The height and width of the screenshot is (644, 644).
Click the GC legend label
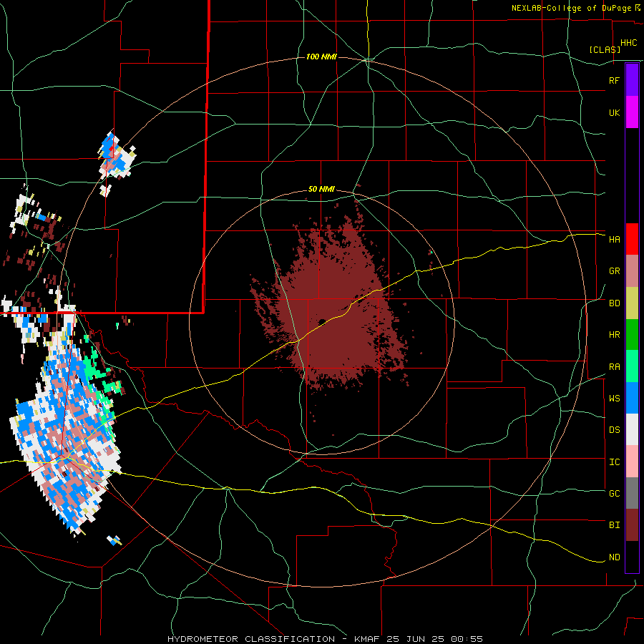click(x=614, y=494)
